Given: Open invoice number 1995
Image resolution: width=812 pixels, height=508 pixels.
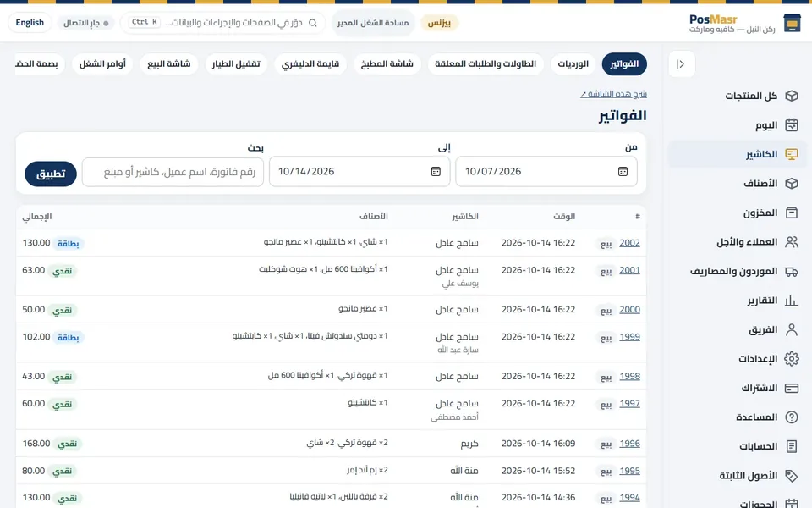Looking at the screenshot, I should click(629, 471).
